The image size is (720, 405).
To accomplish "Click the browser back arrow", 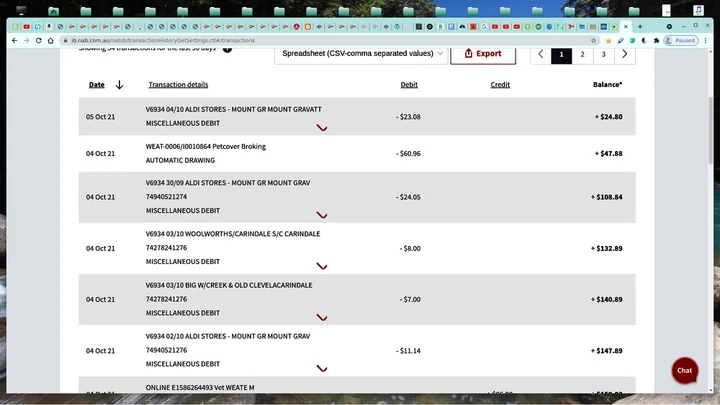I will 14,41.
